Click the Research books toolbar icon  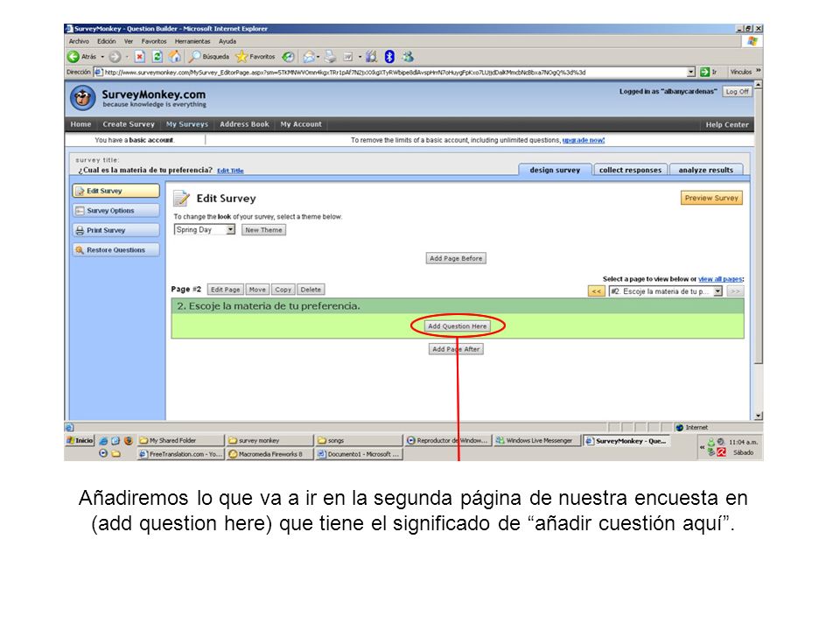(371, 56)
